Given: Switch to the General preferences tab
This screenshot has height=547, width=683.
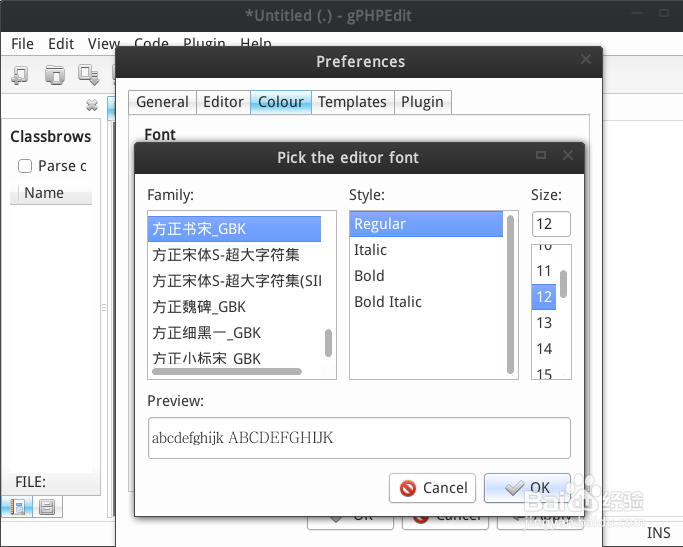Looking at the screenshot, I should tap(162, 102).
